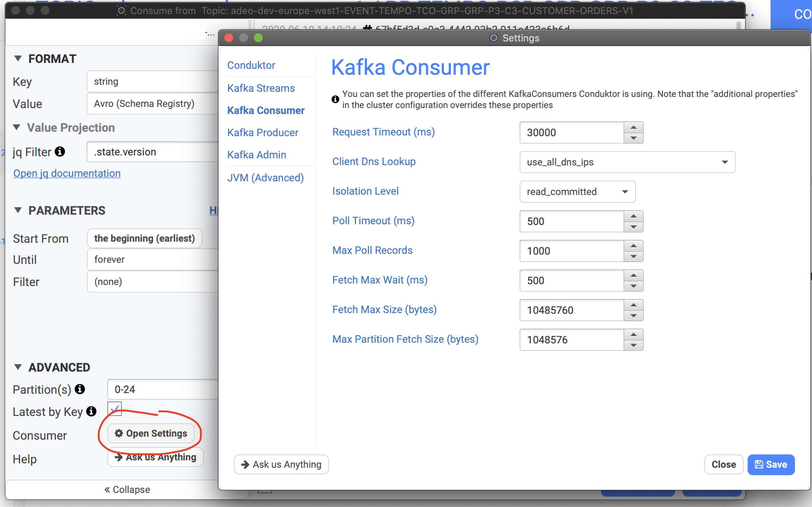Increase Fetch Max Wait with up arrow
812x507 pixels.
click(634, 275)
